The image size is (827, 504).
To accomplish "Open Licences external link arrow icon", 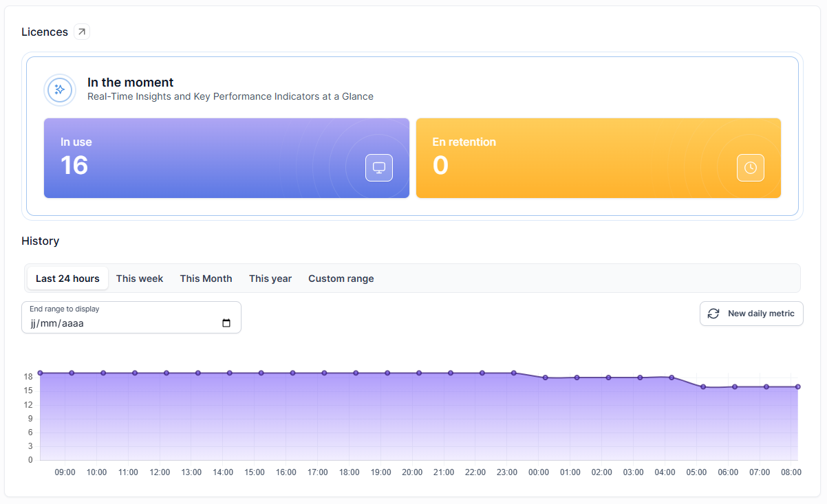I will coord(82,32).
